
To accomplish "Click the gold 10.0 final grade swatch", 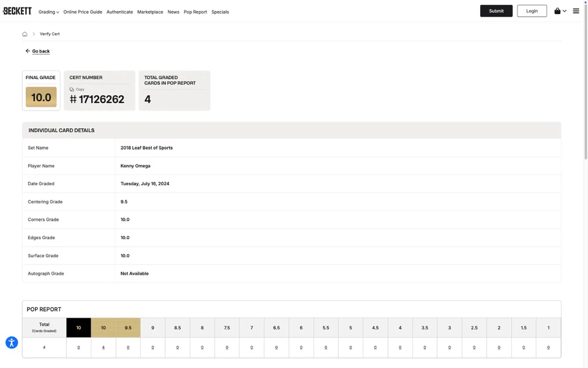I will tap(41, 97).
